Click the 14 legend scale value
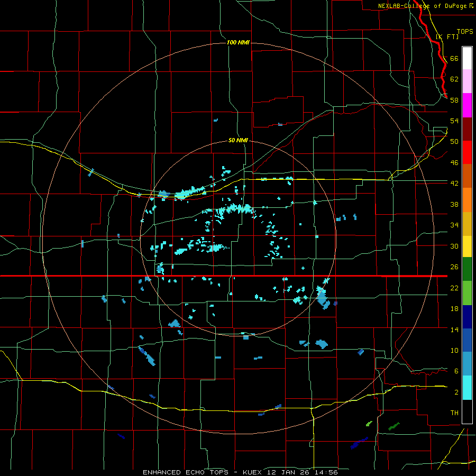476x476 pixels. coord(454,329)
